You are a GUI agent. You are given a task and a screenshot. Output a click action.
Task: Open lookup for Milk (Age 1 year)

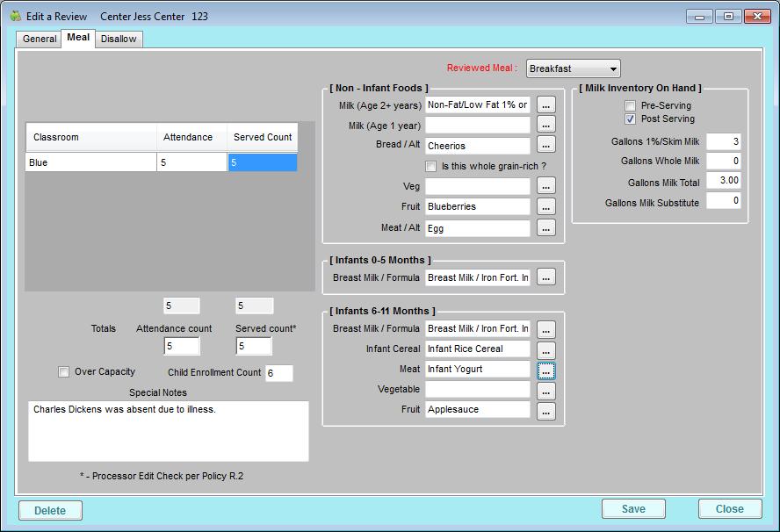pyautogui.click(x=545, y=125)
